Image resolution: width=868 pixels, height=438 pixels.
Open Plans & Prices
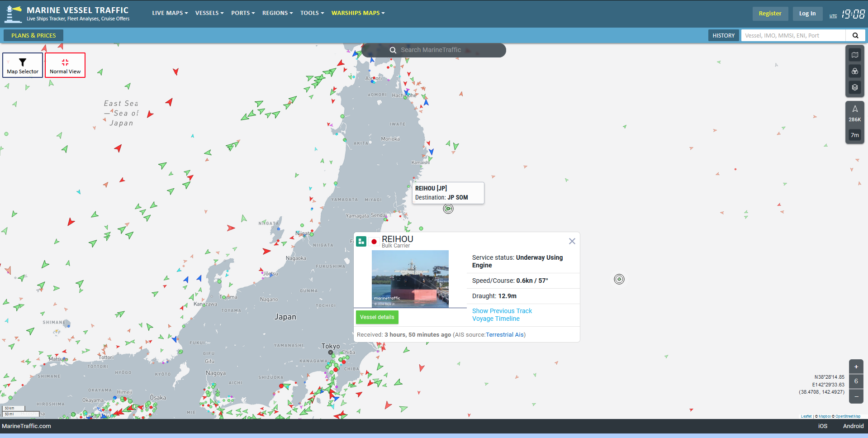pos(33,35)
